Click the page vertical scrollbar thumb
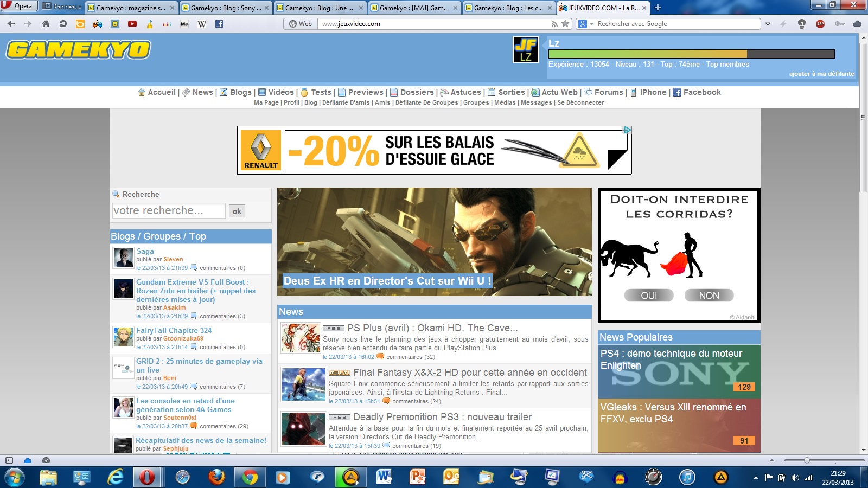 coord(863,117)
